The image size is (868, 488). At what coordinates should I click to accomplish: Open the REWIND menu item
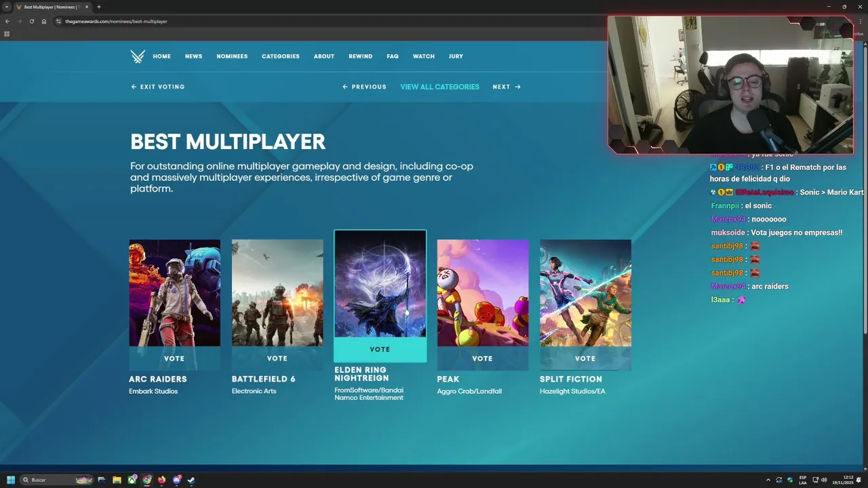[360, 56]
